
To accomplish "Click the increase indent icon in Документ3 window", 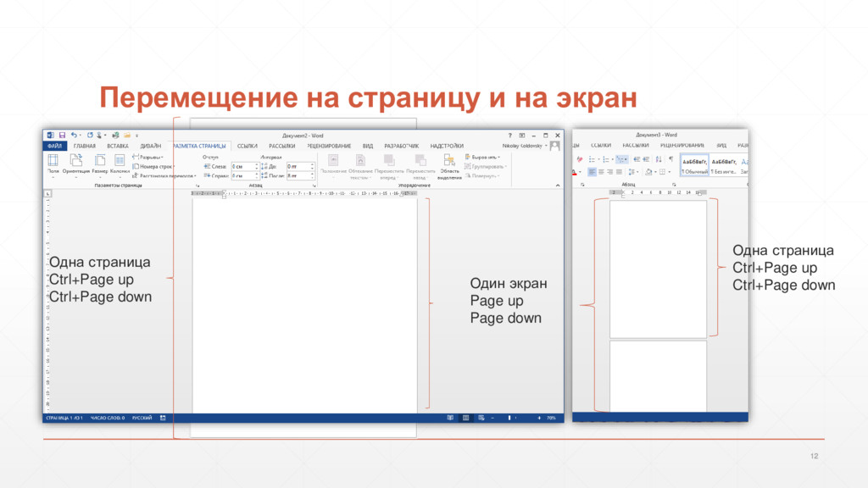I will pos(646,159).
